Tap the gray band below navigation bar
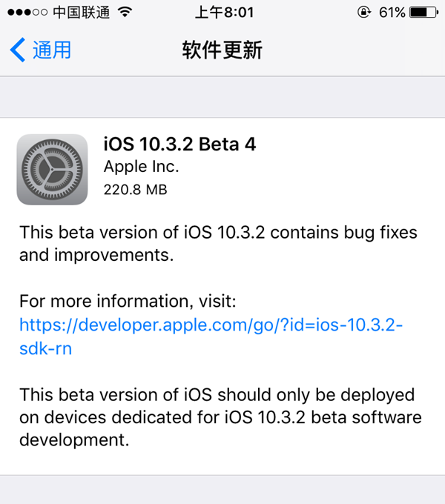The height and width of the screenshot is (504, 445). tap(222, 96)
